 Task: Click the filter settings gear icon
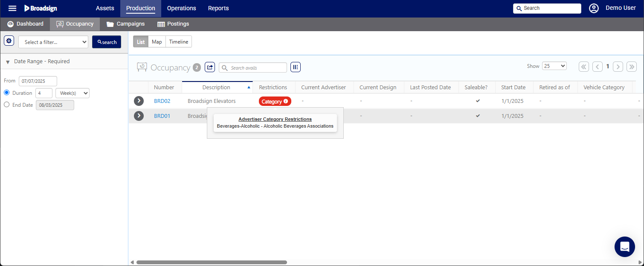[9, 41]
